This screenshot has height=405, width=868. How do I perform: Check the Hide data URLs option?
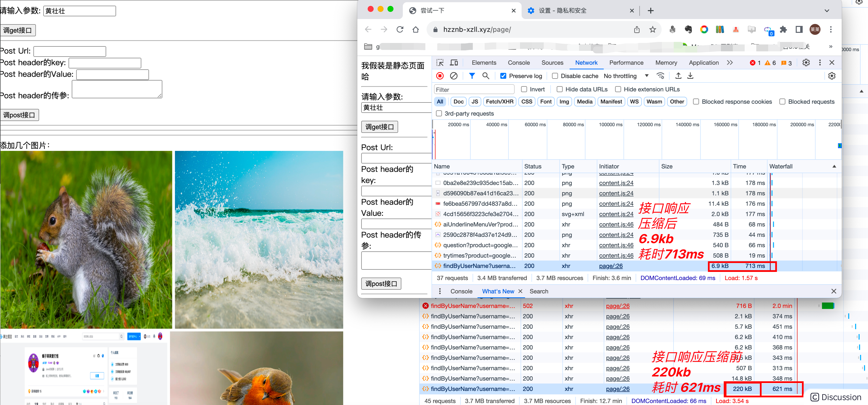pos(560,89)
